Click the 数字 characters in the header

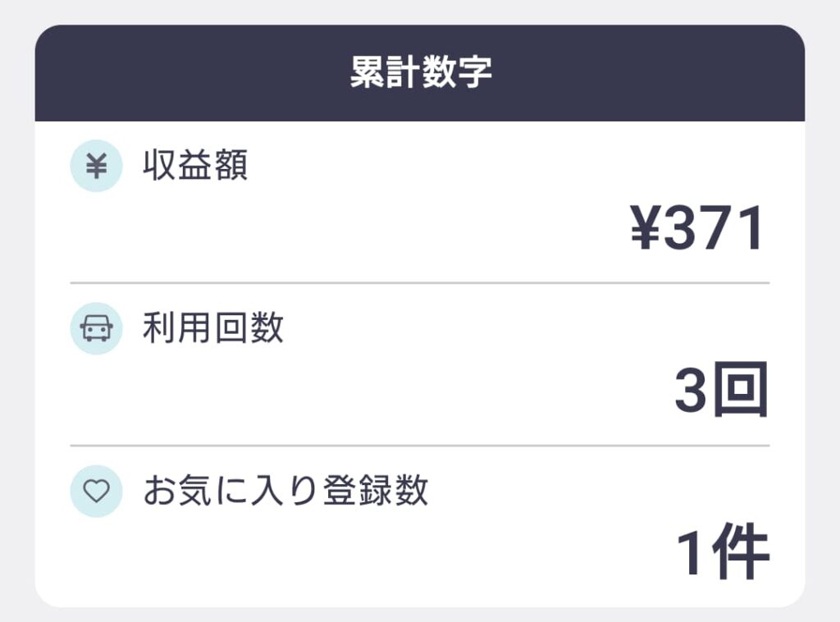click(456, 73)
